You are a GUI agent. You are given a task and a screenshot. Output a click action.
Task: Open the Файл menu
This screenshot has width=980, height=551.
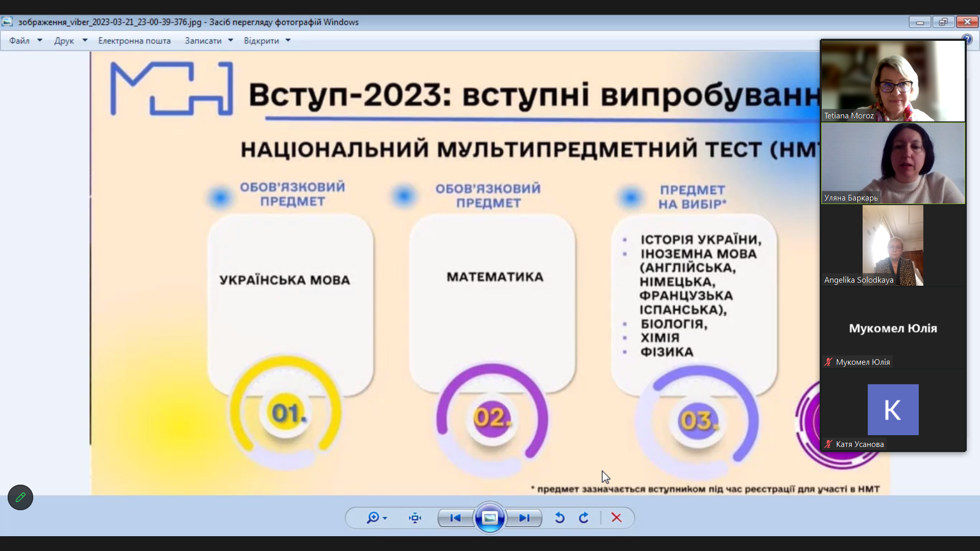[19, 41]
